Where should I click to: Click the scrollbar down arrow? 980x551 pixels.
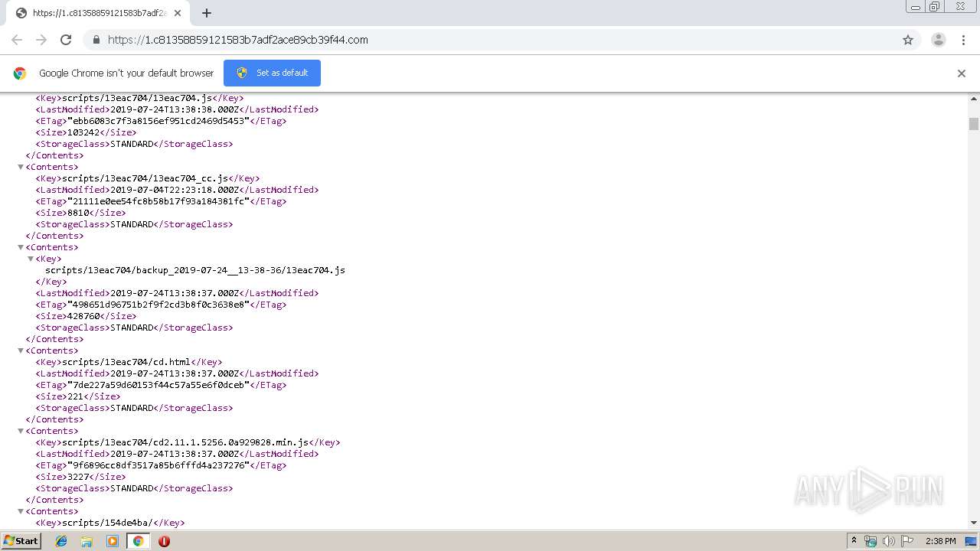974,523
